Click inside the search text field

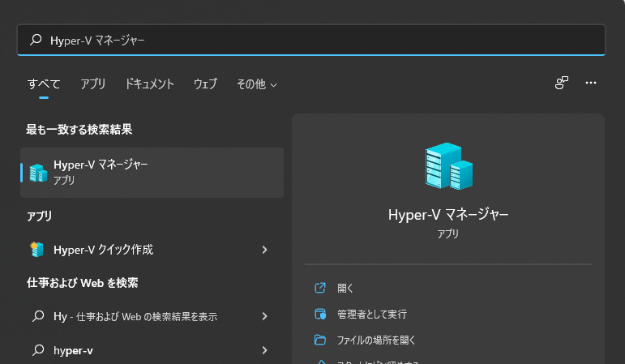click(x=324, y=40)
